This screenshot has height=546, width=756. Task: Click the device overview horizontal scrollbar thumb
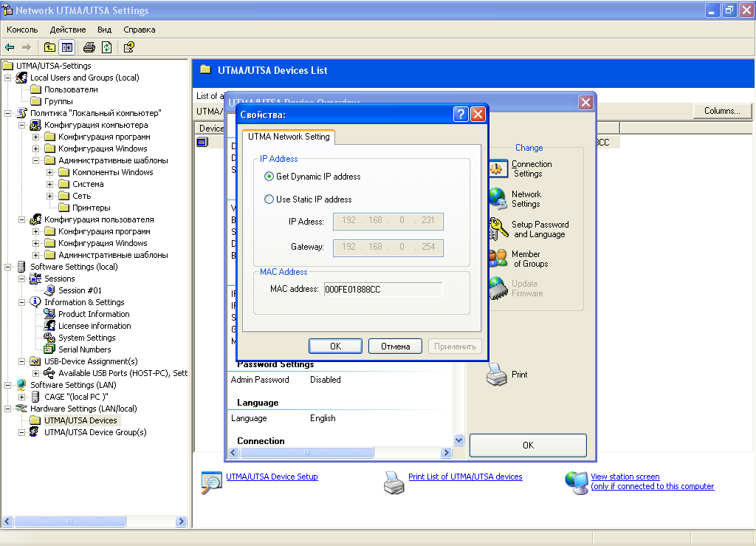(x=307, y=452)
